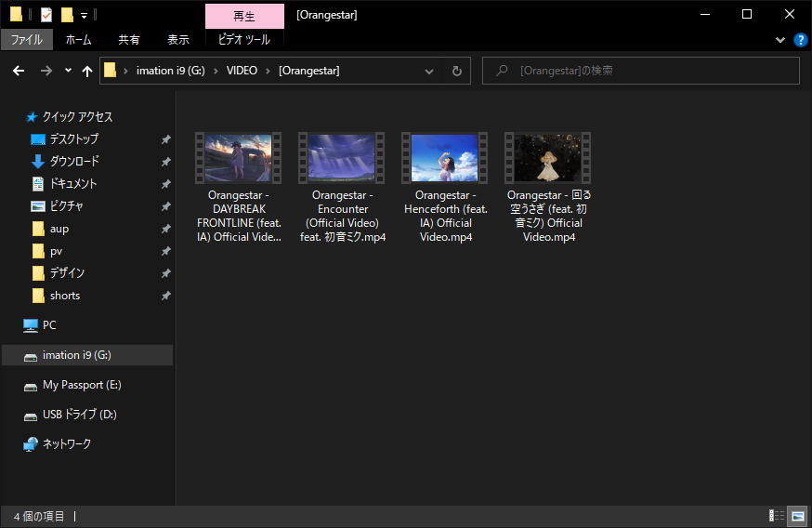This screenshot has height=528, width=812.
Task: Switch to large icons view in status bar
Action: (x=798, y=516)
